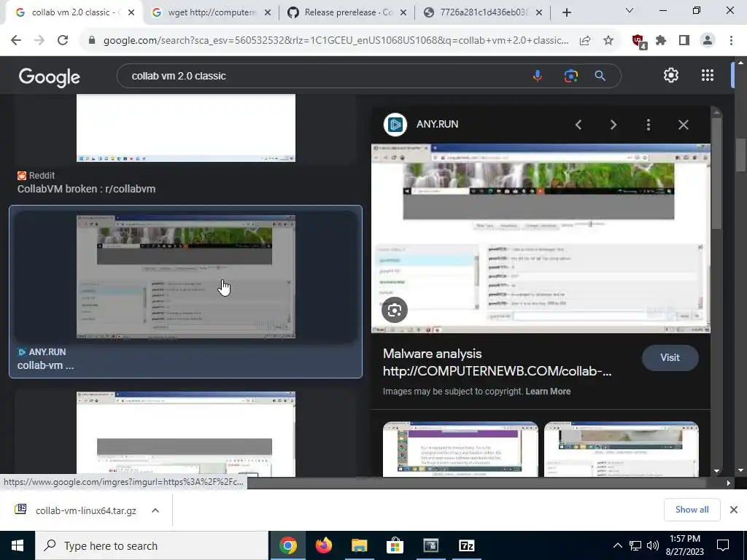Open the Google apps grid
The height and width of the screenshot is (560, 747).
(708, 75)
